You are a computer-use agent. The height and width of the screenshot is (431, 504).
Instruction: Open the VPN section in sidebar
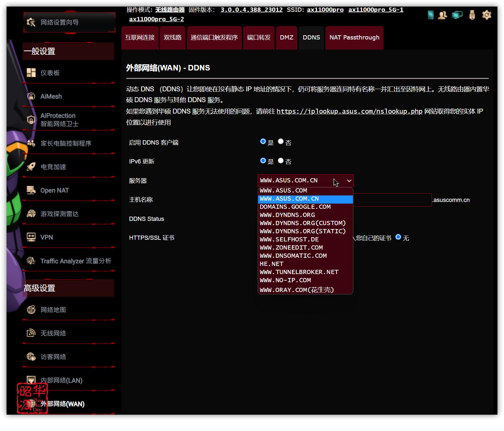point(47,237)
